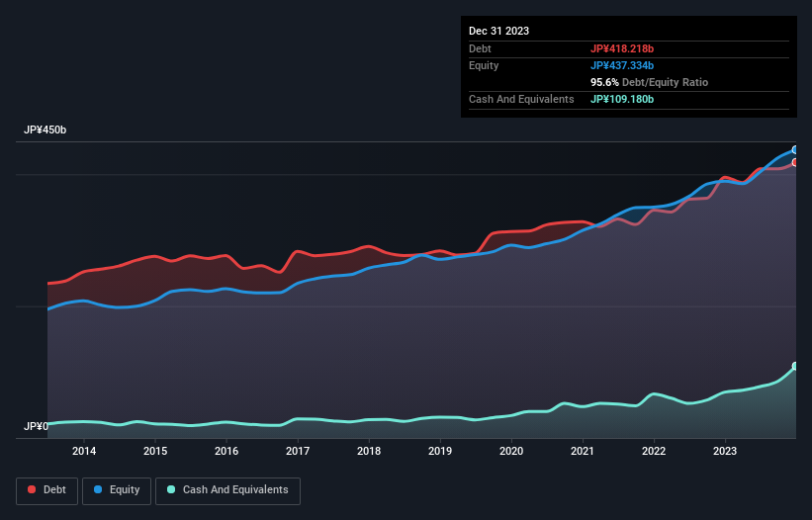Select the 2021 x-axis label
The width and height of the screenshot is (812, 520).
coord(583,451)
